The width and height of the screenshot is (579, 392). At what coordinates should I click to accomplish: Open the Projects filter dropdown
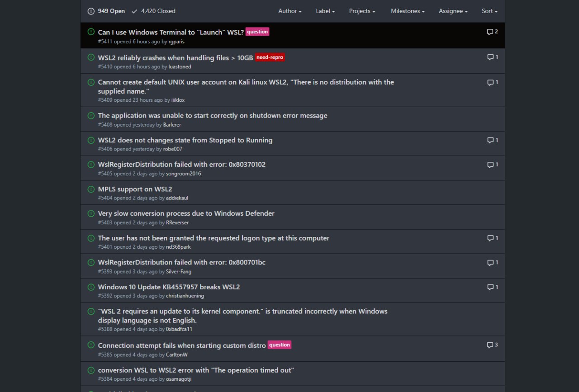click(x=362, y=11)
